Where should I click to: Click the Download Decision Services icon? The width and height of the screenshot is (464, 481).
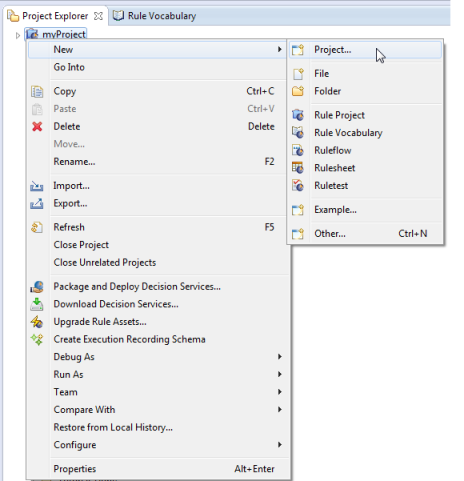pyautogui.click(x=37, y=304)
